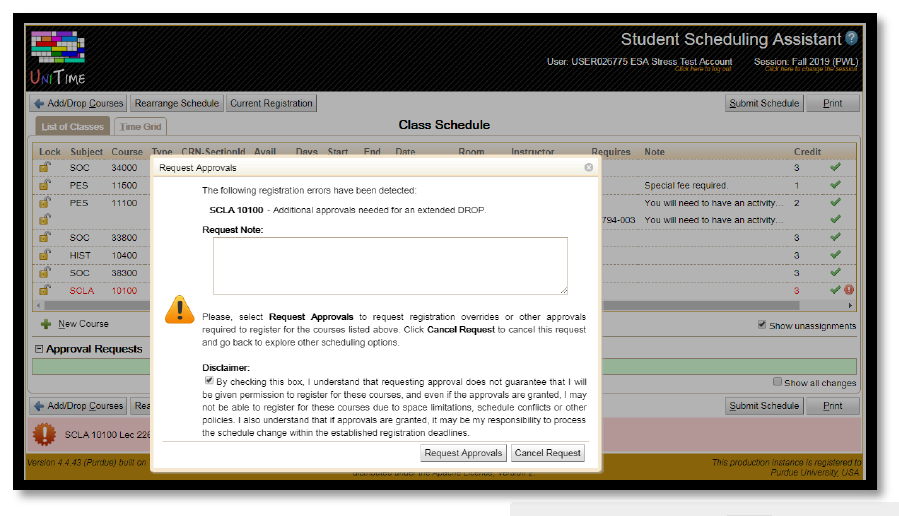Click the Cancel Request button
Screen dimensions: 899x516
547,453
